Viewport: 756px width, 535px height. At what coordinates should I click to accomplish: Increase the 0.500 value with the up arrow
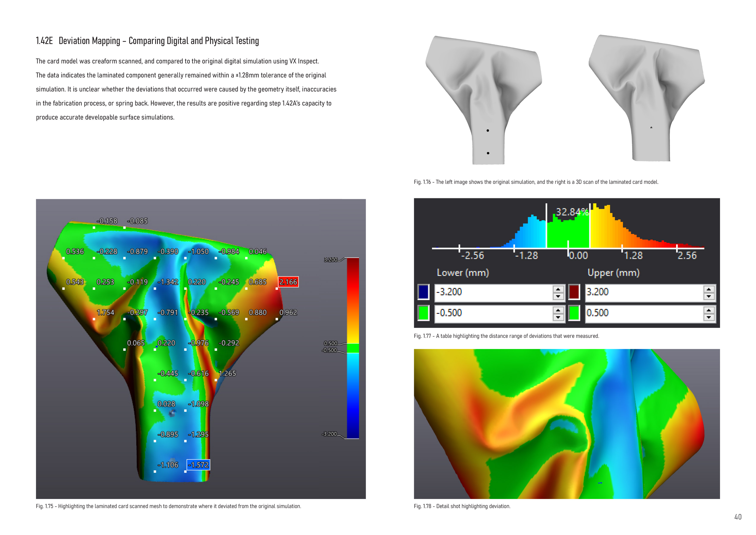(x=709, y=310)
